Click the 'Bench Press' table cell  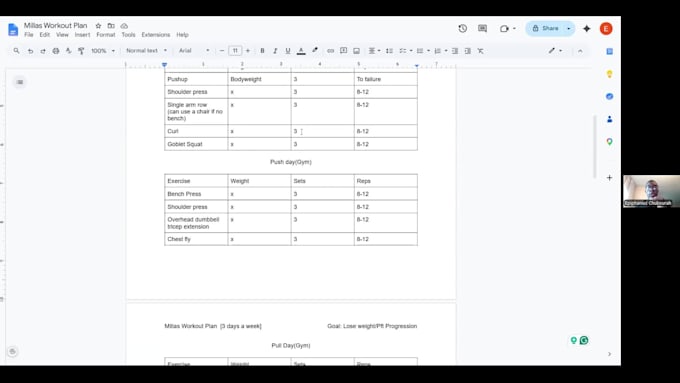(x=196, y=194)
